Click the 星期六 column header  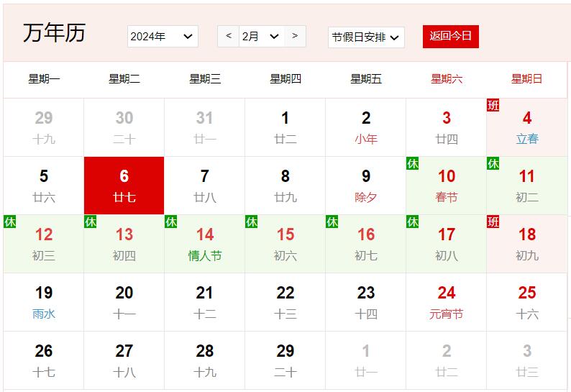(446, 78)
